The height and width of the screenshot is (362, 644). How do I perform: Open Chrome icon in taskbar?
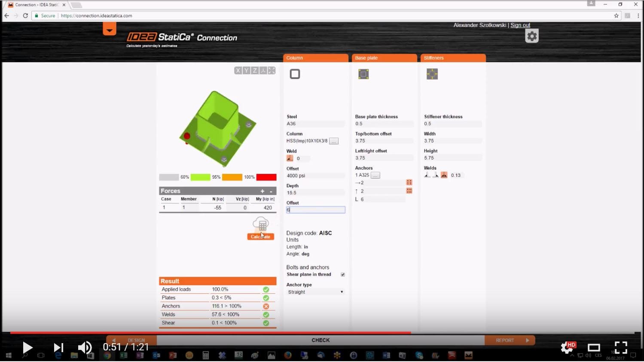(x=107, y=356)
